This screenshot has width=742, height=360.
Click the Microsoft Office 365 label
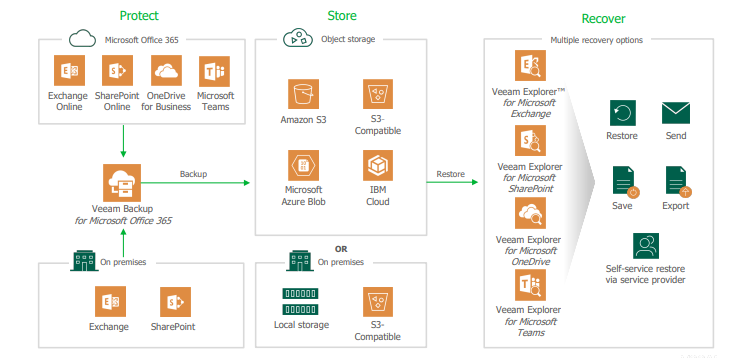coord(141,40)
